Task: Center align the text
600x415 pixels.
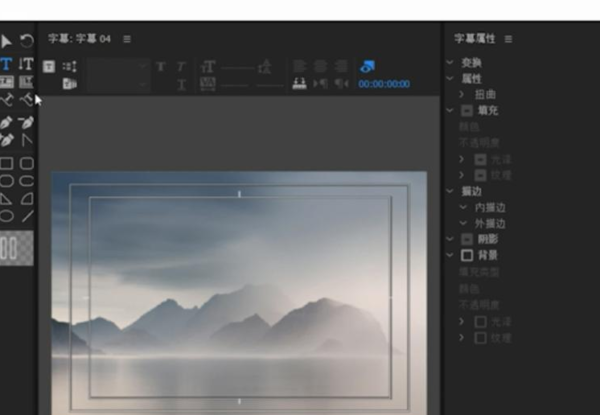Action: point(320,66)
